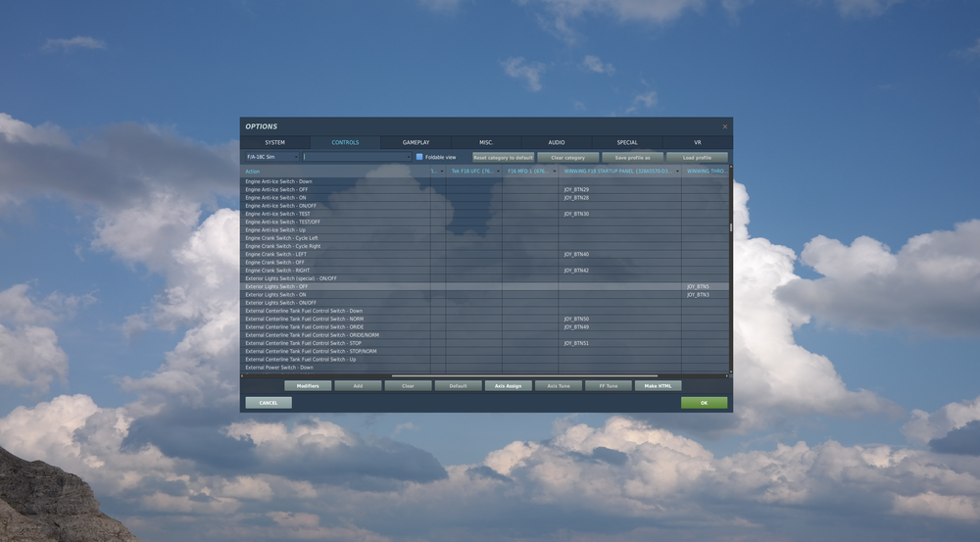Switch to the SYSTEM tab

[x=275, y=142]
